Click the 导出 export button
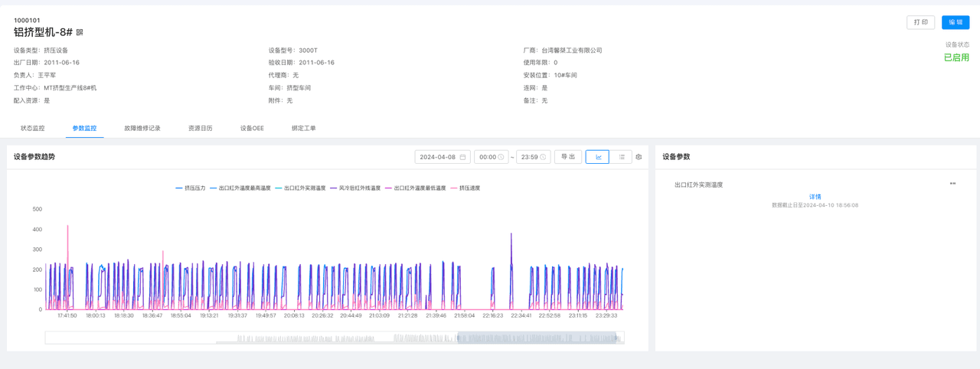The width and height of the screenshot is (980, 369). coord(568,157)
